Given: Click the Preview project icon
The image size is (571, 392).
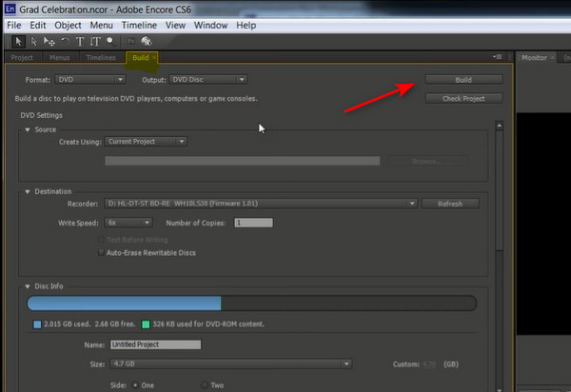Looking at the screenshot, I should tap(147, 41).
